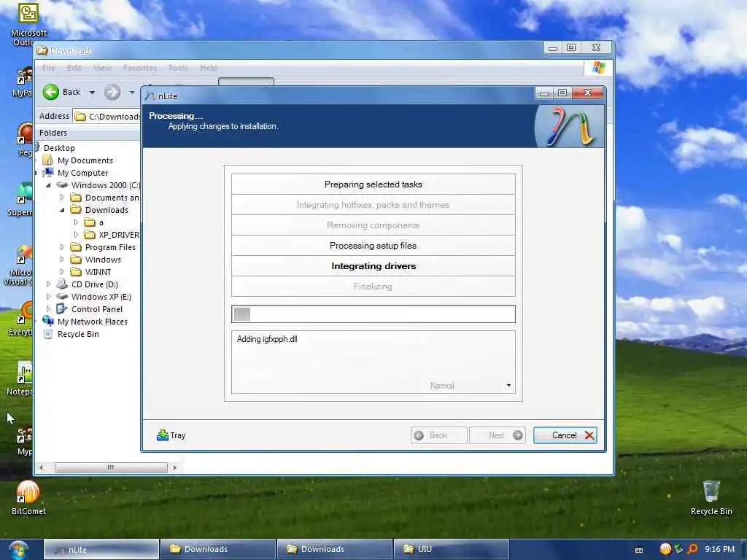Open the Back history dropdown arrow
Screen dimensions: 747x560
(92, 93)
